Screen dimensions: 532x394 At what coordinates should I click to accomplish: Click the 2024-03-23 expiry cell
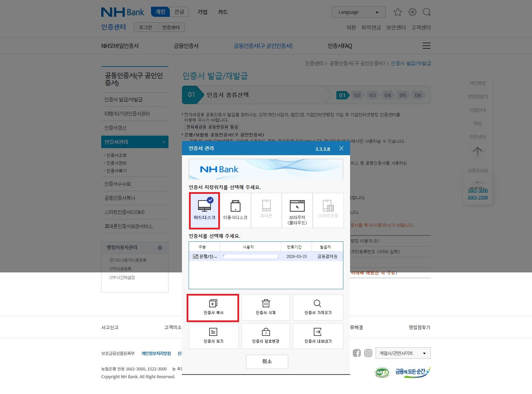tap(297, 256)
